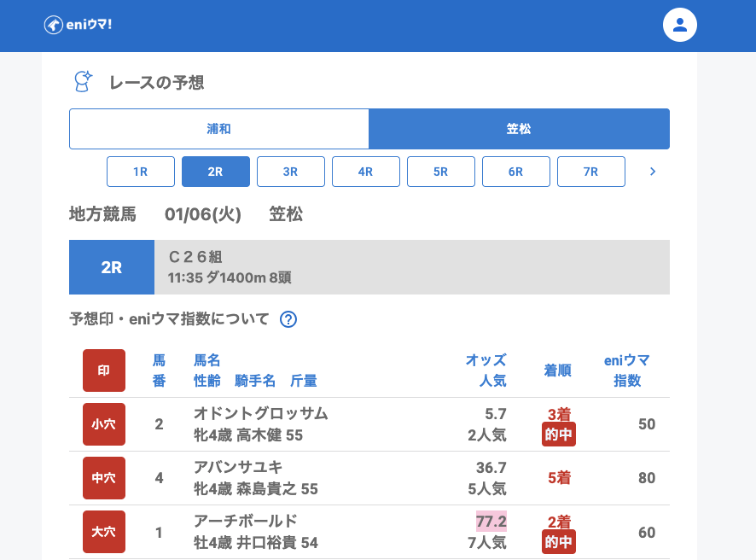The image size is (756, 560).
Task: Go to race 4R
Action: tap(366, 172)
